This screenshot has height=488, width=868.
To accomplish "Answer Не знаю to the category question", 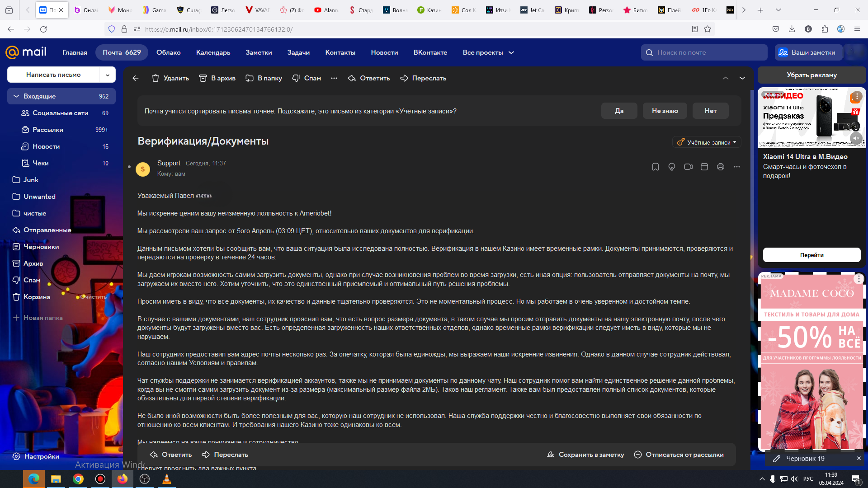I will [665, 111].
